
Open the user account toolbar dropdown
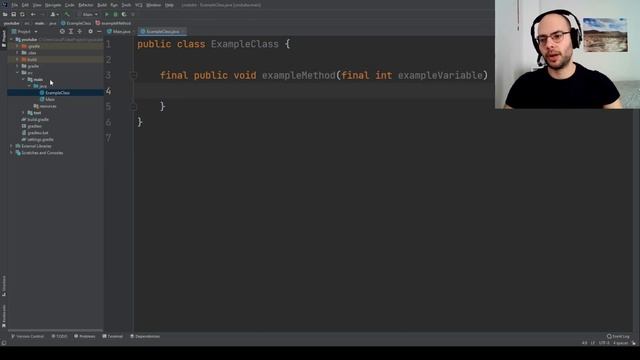coord(54,14)
